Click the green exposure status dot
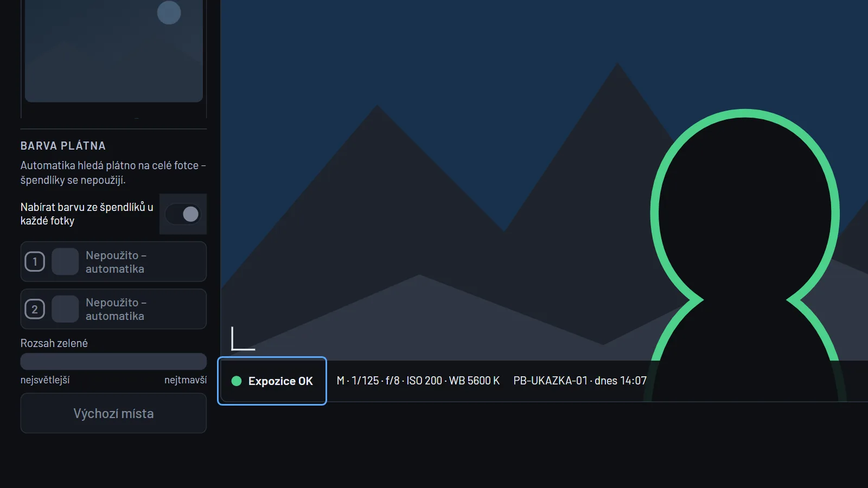The height and width of the screenshot is (488, 868). 237,381
